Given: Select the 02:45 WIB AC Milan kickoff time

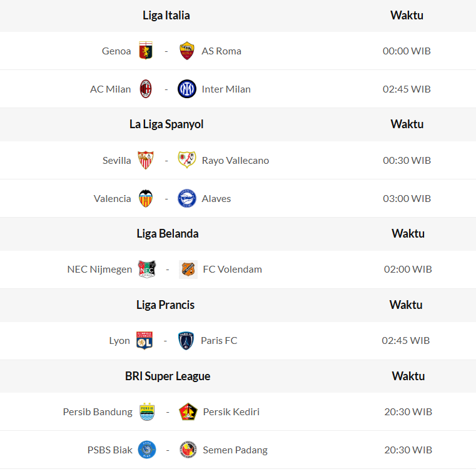Looking at the screenshot, I should click(407, 89).
